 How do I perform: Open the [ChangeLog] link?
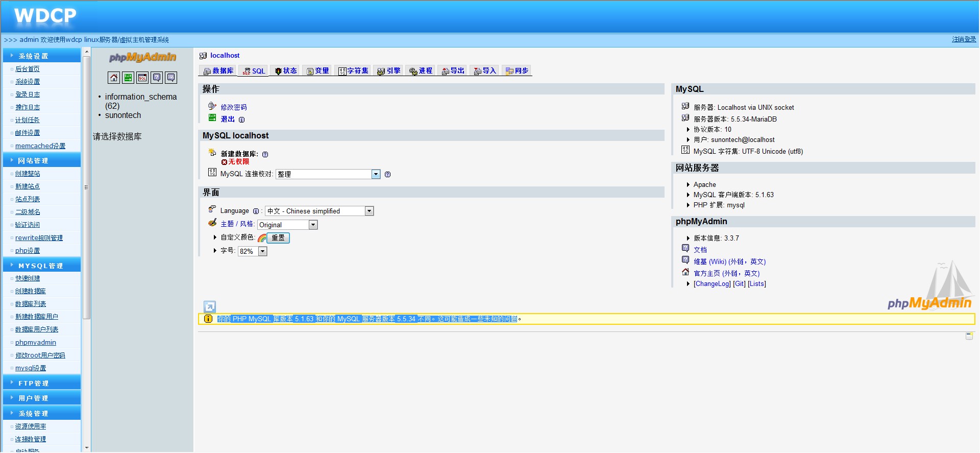(x=712, y=284)
